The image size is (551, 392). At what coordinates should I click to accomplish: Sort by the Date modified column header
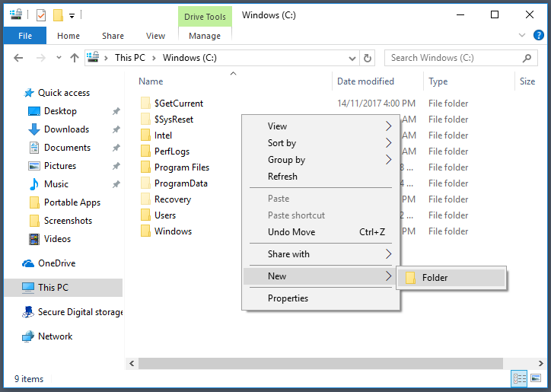coord(365,81)
